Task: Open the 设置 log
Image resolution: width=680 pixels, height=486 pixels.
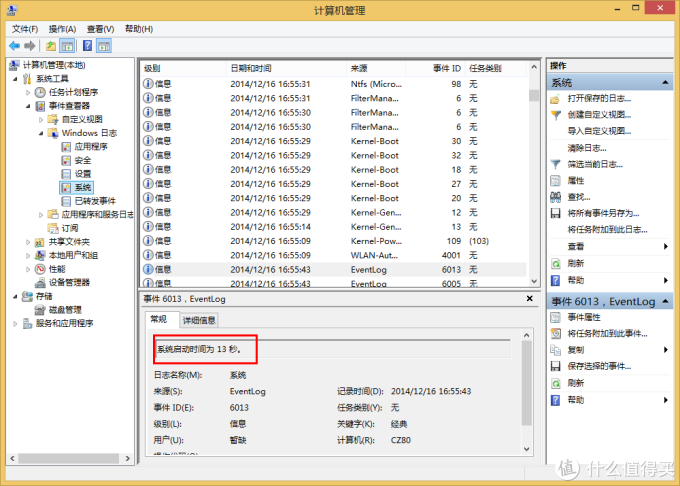Action: pyautogui.click(x=76, y=174)
